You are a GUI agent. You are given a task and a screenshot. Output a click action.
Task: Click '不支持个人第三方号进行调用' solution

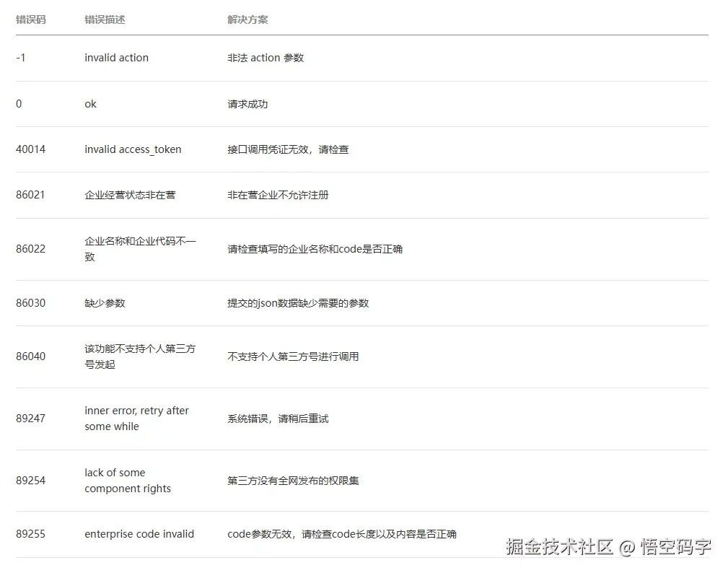click(x=293, y=357)
